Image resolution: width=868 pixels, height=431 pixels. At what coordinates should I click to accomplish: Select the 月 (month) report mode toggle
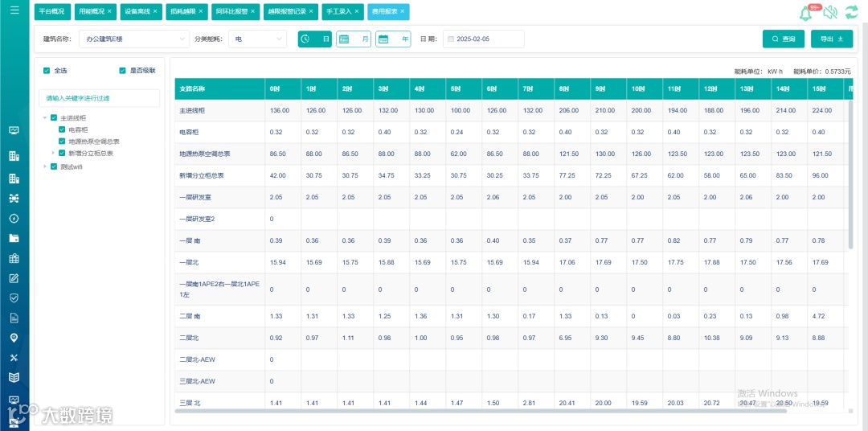tap(354, 39)
